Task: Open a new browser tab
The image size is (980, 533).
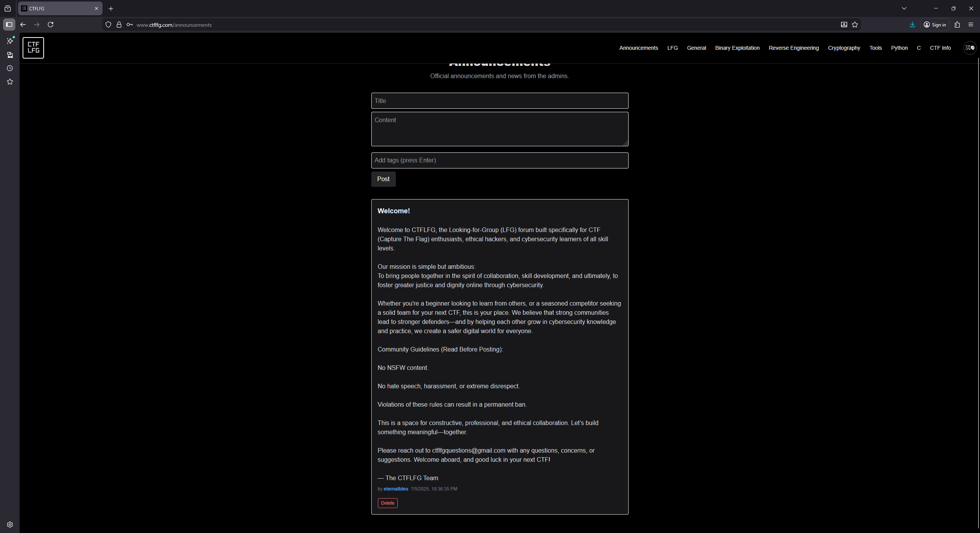Action: click(x=111, y=8)
